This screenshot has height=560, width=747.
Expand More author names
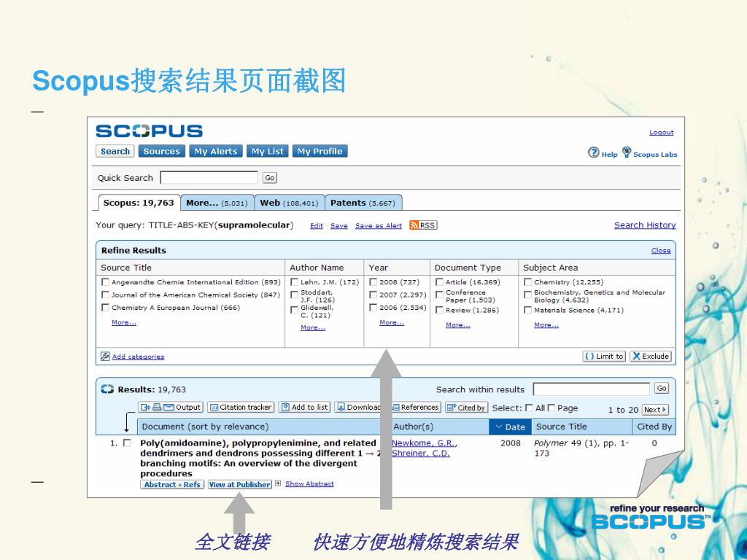pos(313,327)
